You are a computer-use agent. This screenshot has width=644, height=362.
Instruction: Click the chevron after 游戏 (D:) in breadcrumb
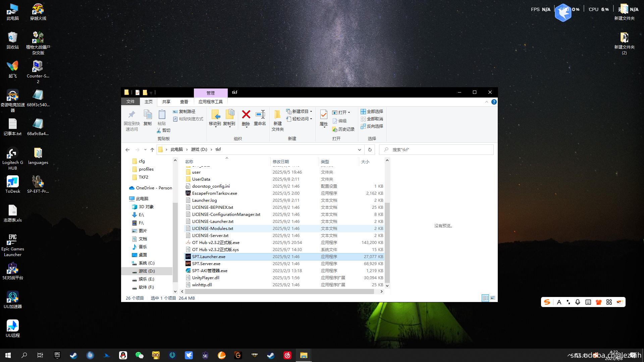(211, 149)
